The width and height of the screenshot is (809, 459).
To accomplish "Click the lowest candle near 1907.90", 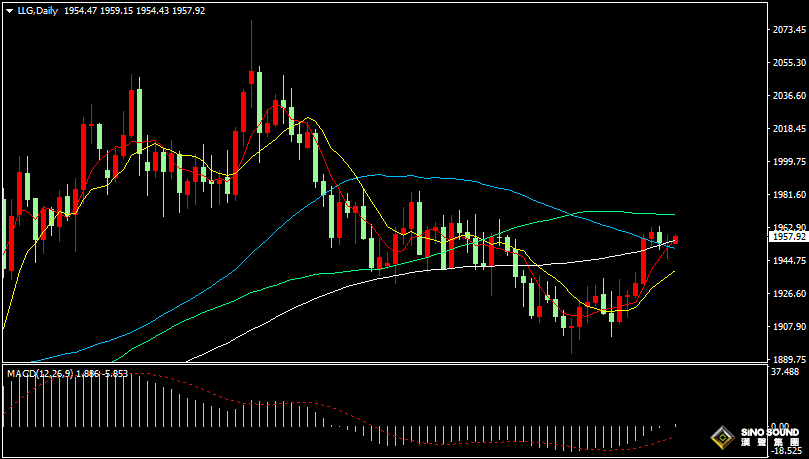I will coord(573,325).
